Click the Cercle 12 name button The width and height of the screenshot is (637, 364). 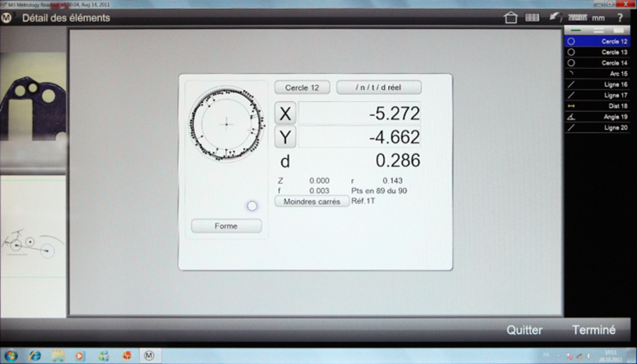click(302, 88)
